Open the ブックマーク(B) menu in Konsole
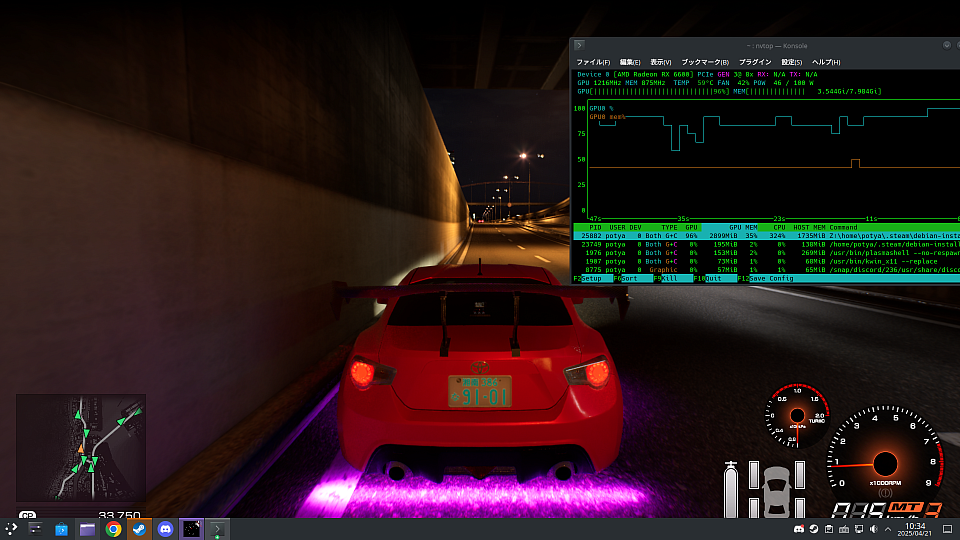 [x=705, y=62]
